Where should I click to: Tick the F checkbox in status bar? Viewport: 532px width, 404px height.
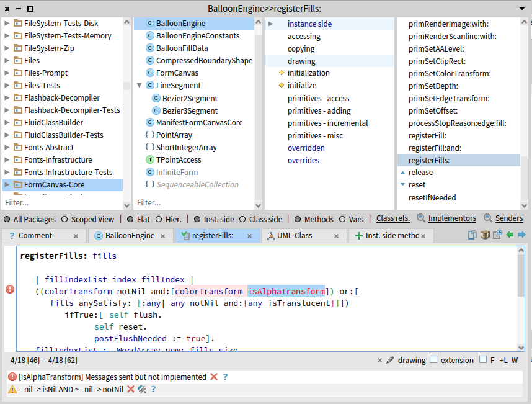(483, 359)
